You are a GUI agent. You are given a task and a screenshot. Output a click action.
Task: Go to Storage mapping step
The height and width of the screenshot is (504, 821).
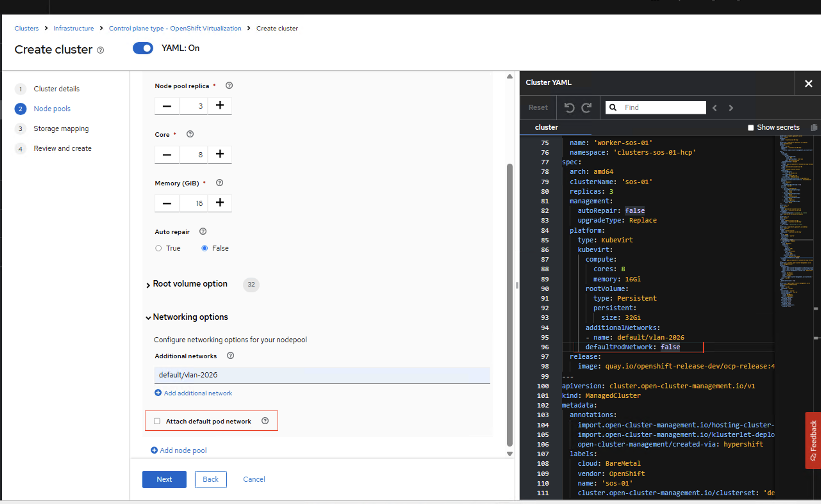pos(61,129)
